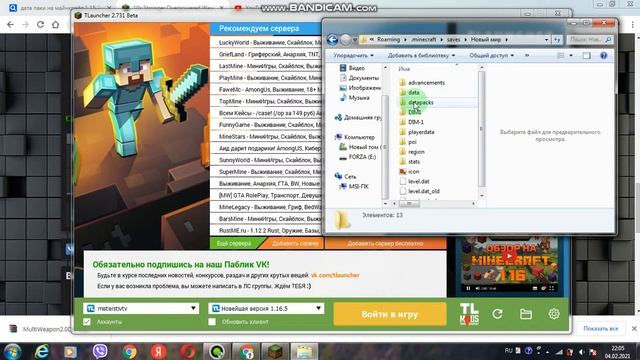The height and width of the screenshot is (360, 640).
Task: Click the view options dropdown arrow in Explorer
Action: pos(571,56)
